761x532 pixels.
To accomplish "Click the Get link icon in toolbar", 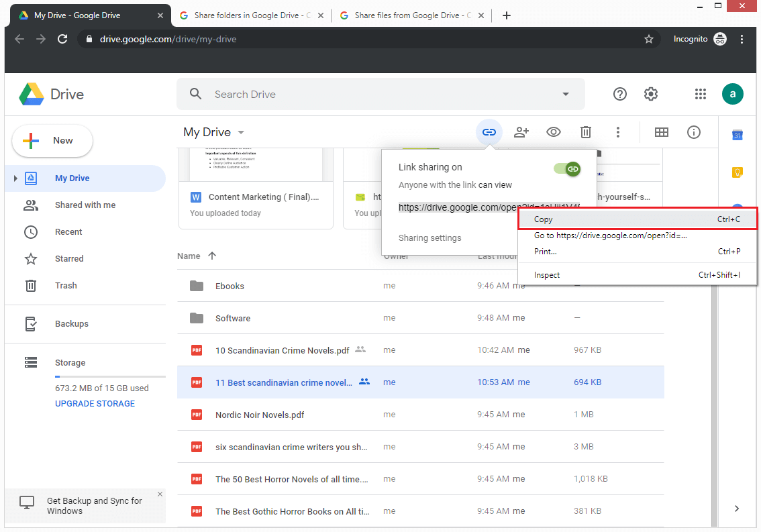I will pyautogui.click(x=489, y=132).
